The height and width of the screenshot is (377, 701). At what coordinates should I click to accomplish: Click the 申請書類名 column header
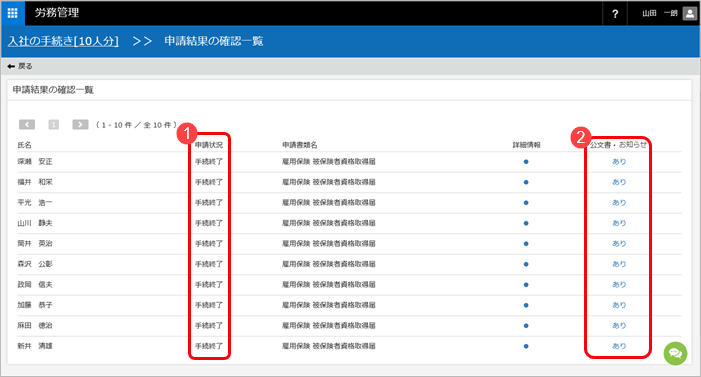tap(300, 145)
